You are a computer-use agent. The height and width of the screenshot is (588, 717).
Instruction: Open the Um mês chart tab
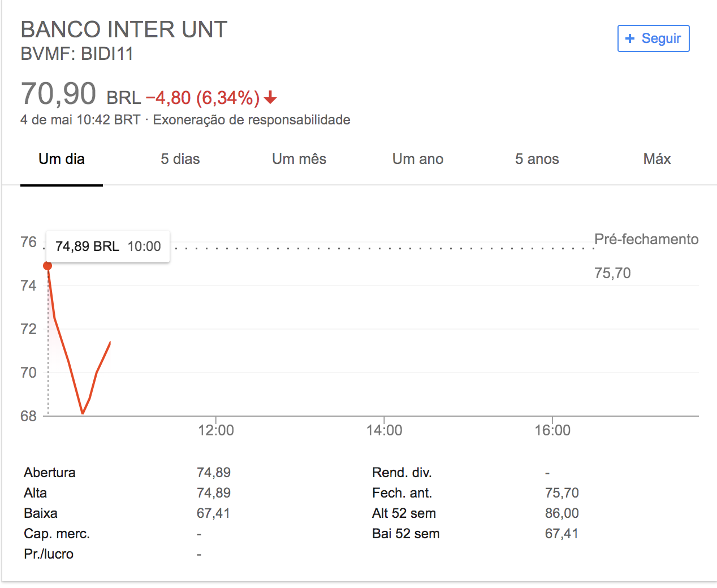(x=299, y=159)
